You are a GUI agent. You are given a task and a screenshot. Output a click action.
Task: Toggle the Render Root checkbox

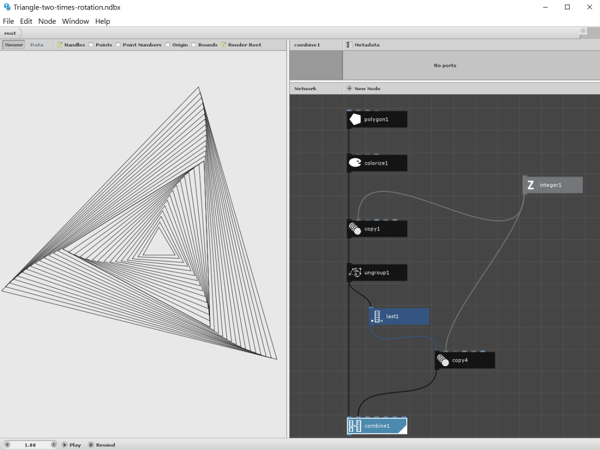click(x=224, y=45)
